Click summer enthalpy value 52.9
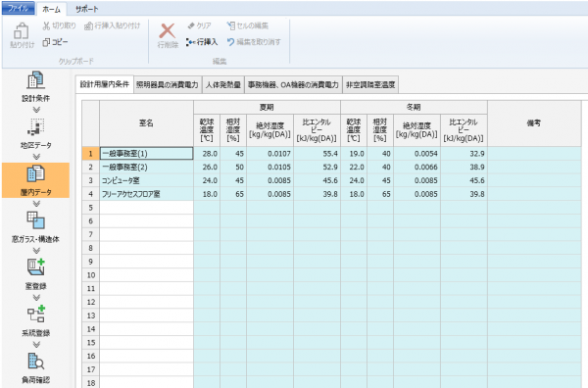The height and width of the screenshot is (388, 588). pos(317,167)
